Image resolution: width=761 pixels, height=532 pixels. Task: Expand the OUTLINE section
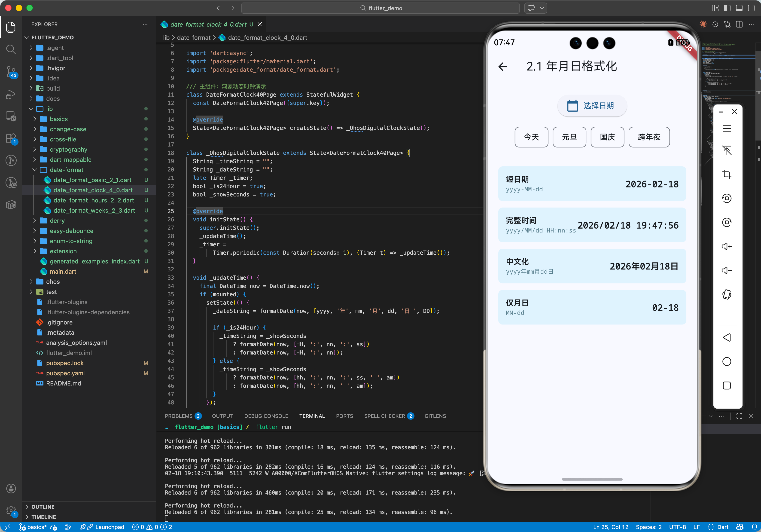click(43, 507)
